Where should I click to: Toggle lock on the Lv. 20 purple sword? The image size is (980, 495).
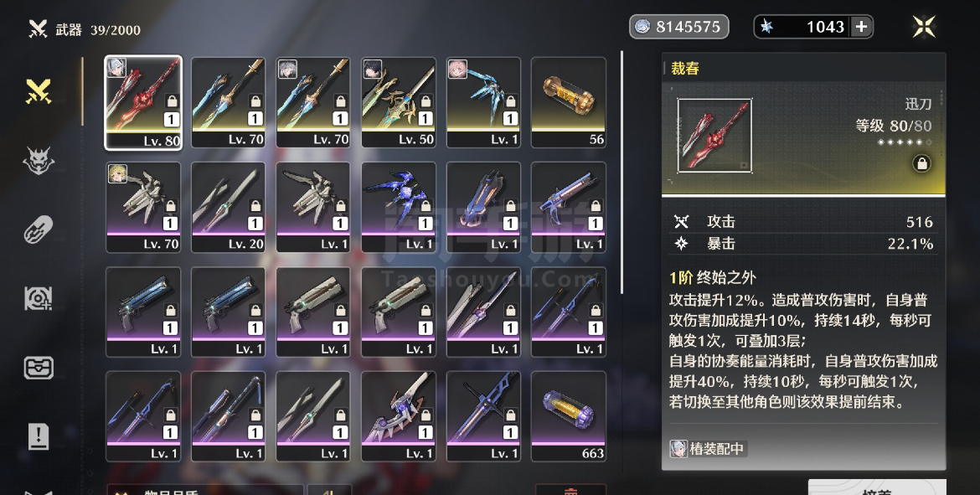coord(255,206)
